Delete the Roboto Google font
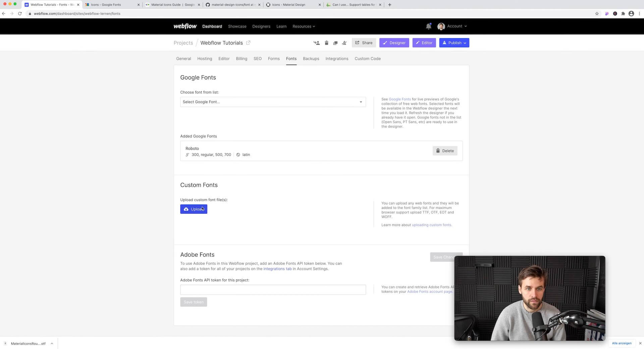The height and width of the screenshot is (349, 644). pyautogui.click(x=445, y=151)
